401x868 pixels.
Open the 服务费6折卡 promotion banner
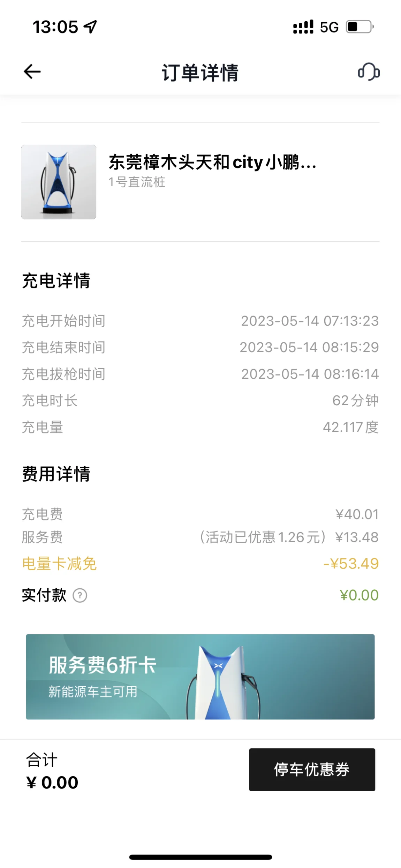(x=200, y=677)
